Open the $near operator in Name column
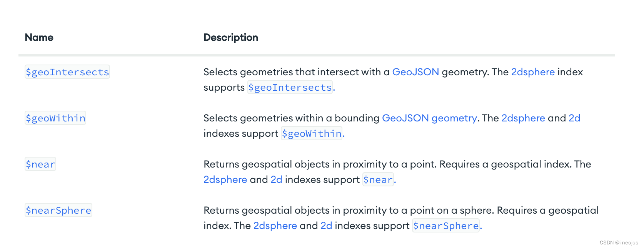This screenshot has width=644, height=249. [40, 164]
